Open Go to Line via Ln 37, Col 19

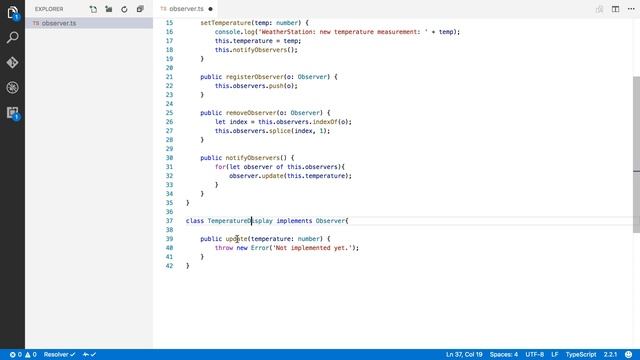pos(464,355)
